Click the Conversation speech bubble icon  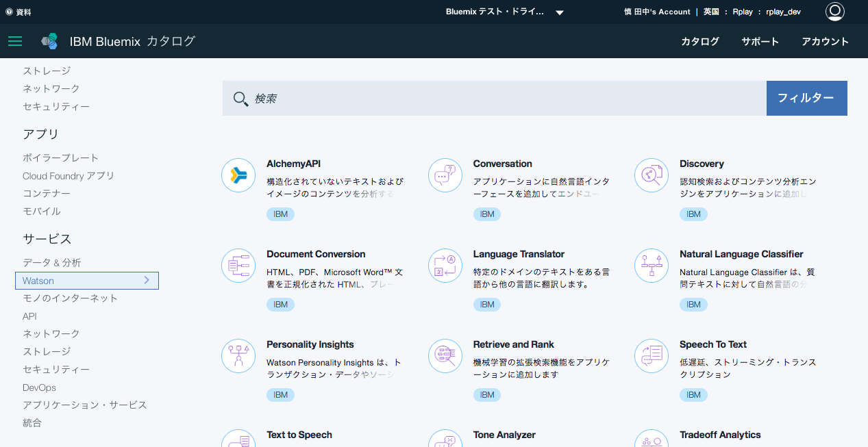point(445,175)
